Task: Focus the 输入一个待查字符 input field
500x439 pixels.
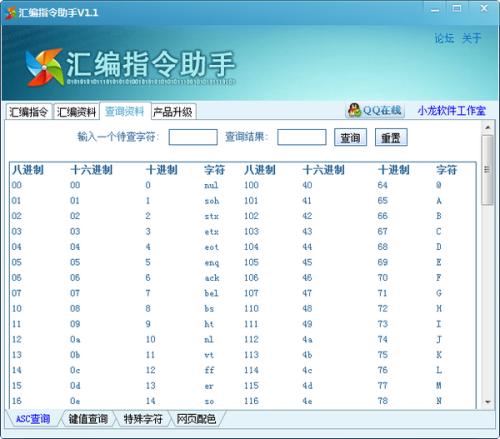Action: pyautogui.click(x=193, y=137)
